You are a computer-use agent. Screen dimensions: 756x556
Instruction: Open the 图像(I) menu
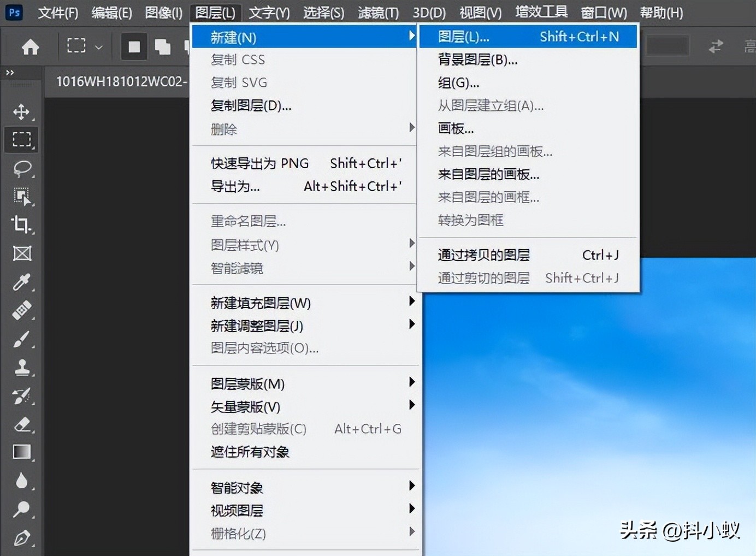pos(163,13)
